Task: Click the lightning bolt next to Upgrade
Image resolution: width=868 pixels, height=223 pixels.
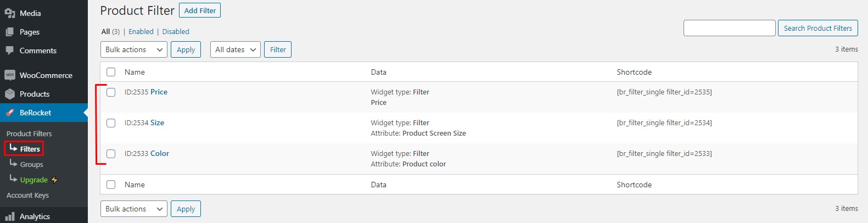Action: click(x=54, y=180)
